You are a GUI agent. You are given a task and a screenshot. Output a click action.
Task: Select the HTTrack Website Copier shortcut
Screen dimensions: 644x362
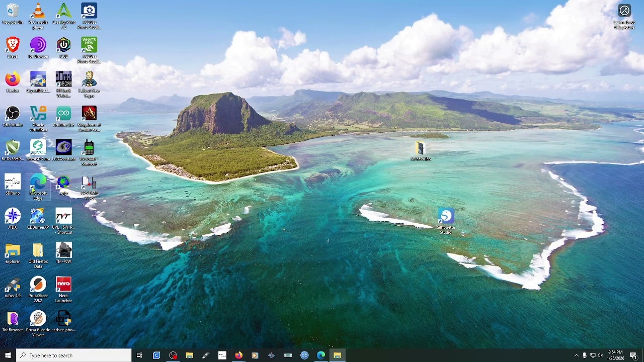(64, 84)
